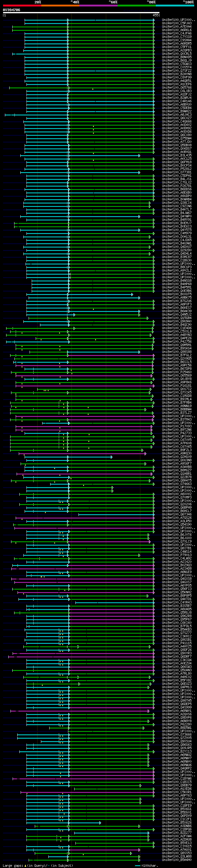This screenshot has height=868, width=197.
Task: Click label UniRef100_P42733
Action: tap(177, 433)
